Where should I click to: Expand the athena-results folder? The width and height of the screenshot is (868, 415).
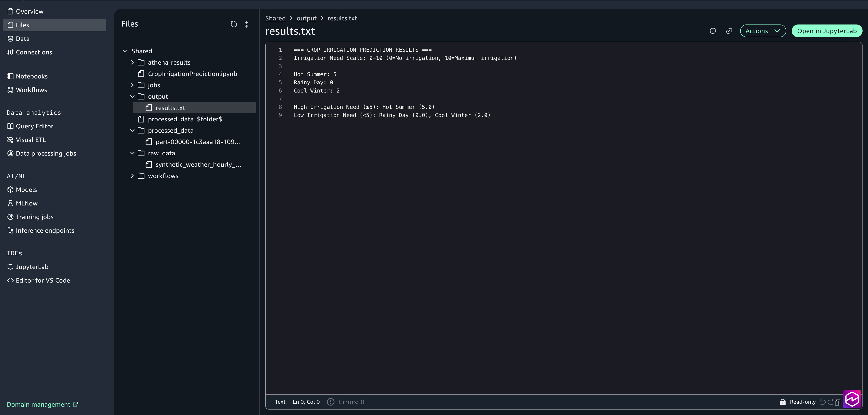click(x=132, y=63)
